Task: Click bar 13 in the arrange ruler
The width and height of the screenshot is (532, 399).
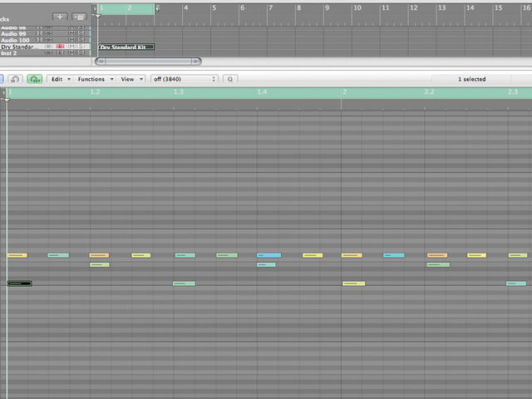Action: [x=441, y=7]
